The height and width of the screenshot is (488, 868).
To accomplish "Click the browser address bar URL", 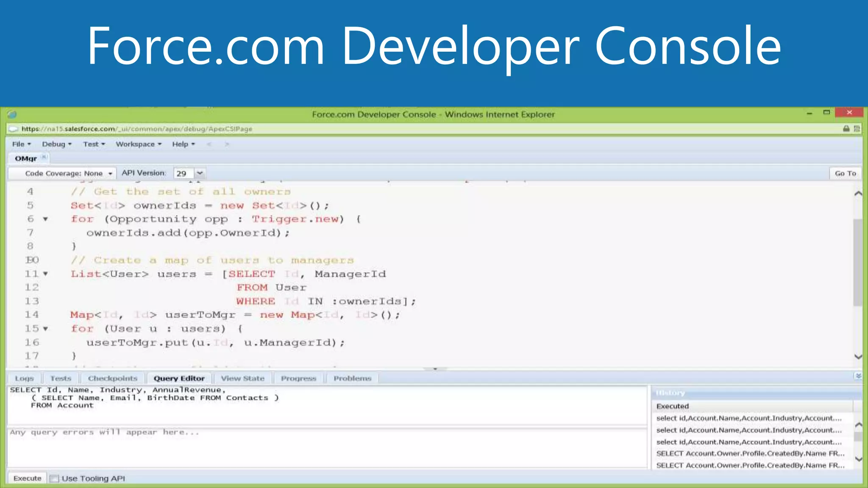I will pyautogui.click(x=137, y=129).
